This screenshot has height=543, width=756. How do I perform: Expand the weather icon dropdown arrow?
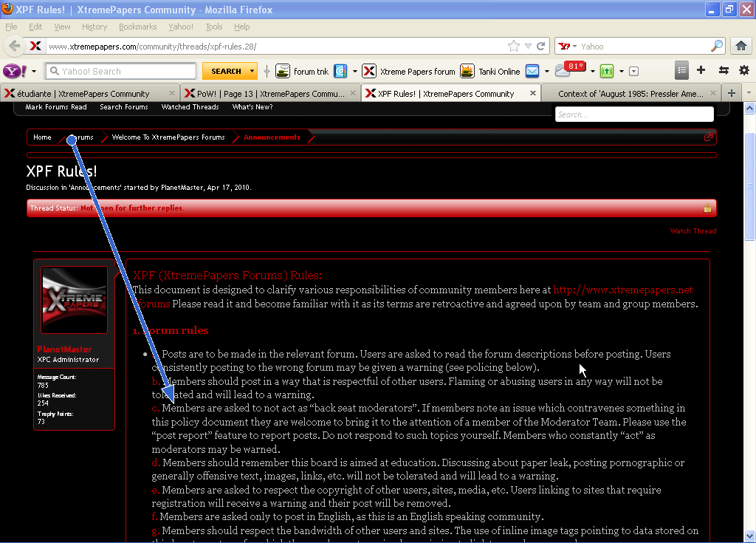coord(593,72)
